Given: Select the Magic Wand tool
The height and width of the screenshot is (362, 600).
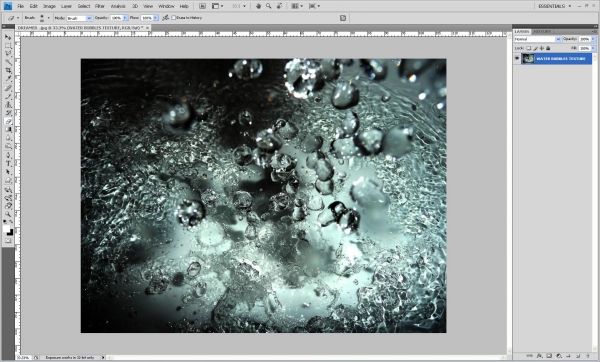Looking at the screenshot, I should 8,62.
